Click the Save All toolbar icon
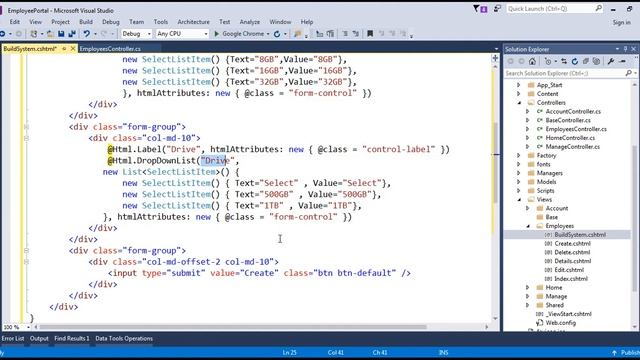The height and width of the screenshot is (360, 640). click(72, 34)
